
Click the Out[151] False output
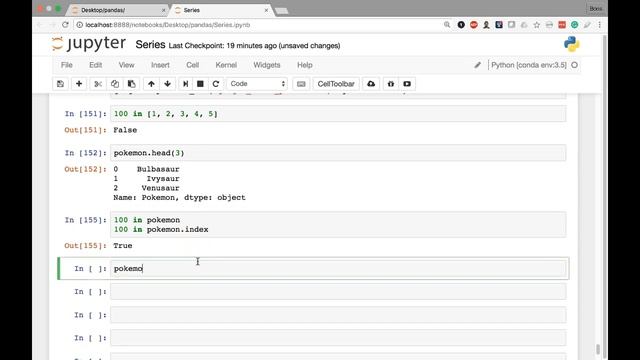coord(125,130)
